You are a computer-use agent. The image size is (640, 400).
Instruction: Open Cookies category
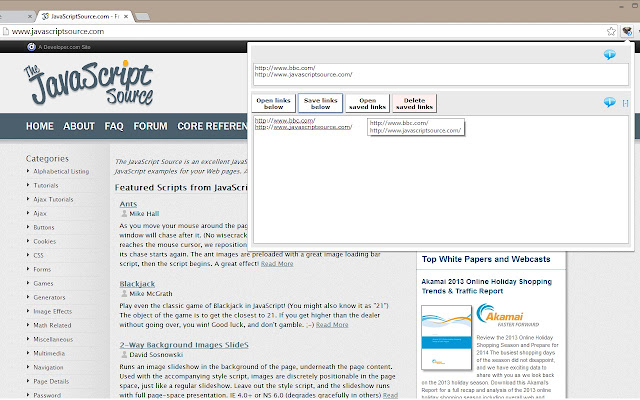coord(44,241)
